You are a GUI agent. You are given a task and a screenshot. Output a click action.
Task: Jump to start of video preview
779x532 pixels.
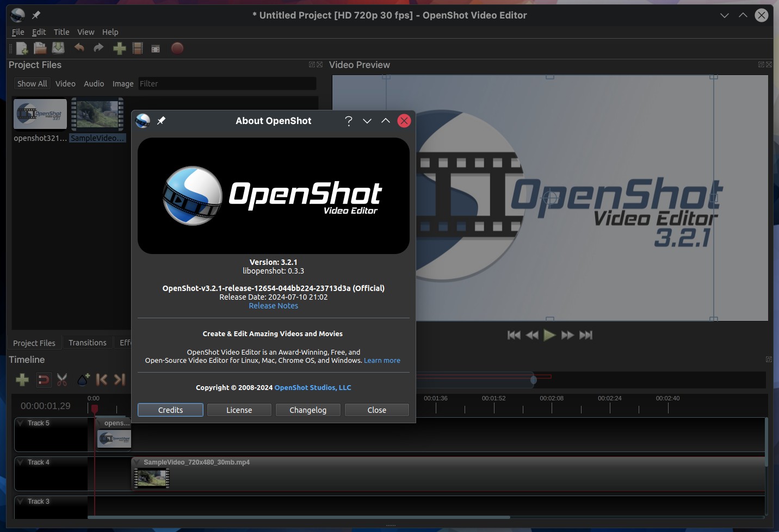tap(514, 335)
